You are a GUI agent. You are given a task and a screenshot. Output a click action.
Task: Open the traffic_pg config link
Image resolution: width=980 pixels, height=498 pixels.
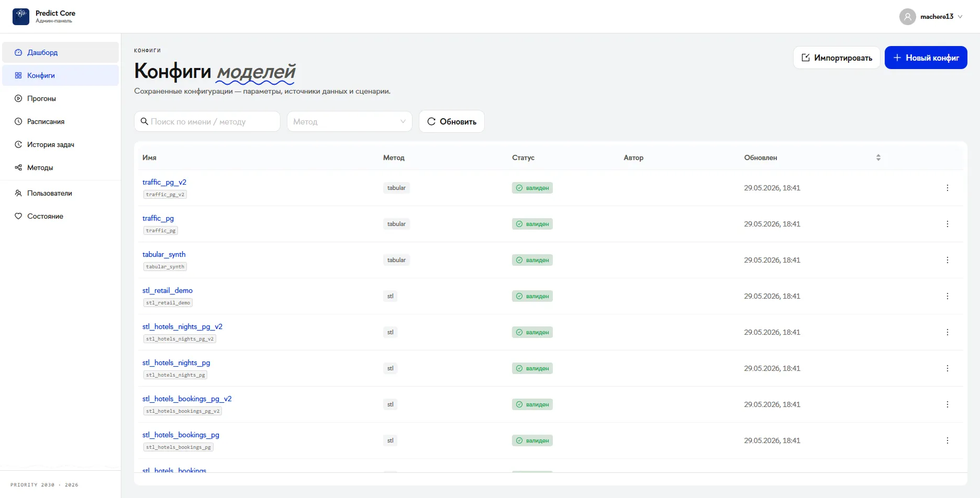point(158,218)
